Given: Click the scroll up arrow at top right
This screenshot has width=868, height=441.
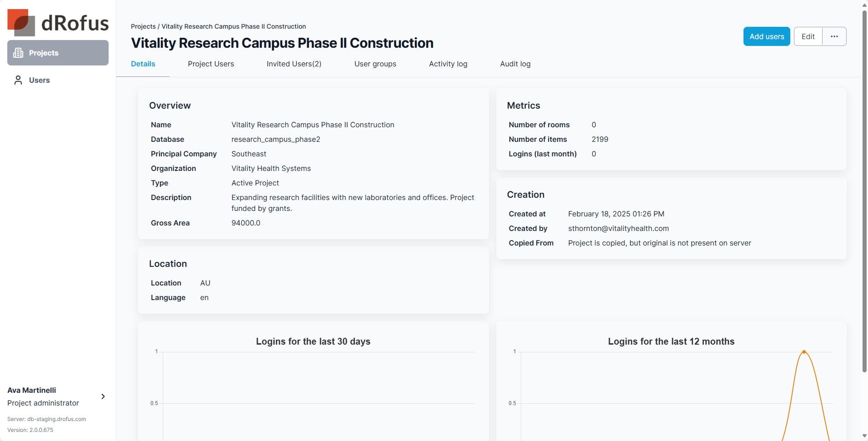Looking at the screenshot, I should 864,5.
